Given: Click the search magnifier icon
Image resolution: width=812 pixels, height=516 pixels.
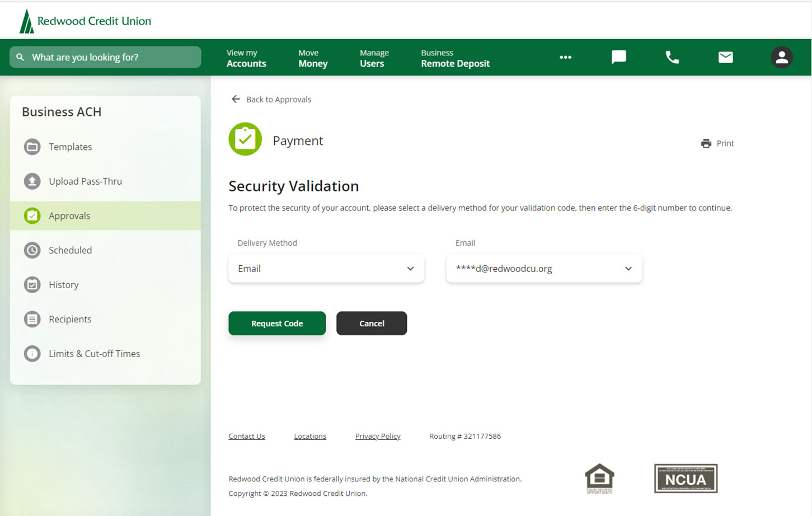Looking at the screenshot, I should point(20,57).
